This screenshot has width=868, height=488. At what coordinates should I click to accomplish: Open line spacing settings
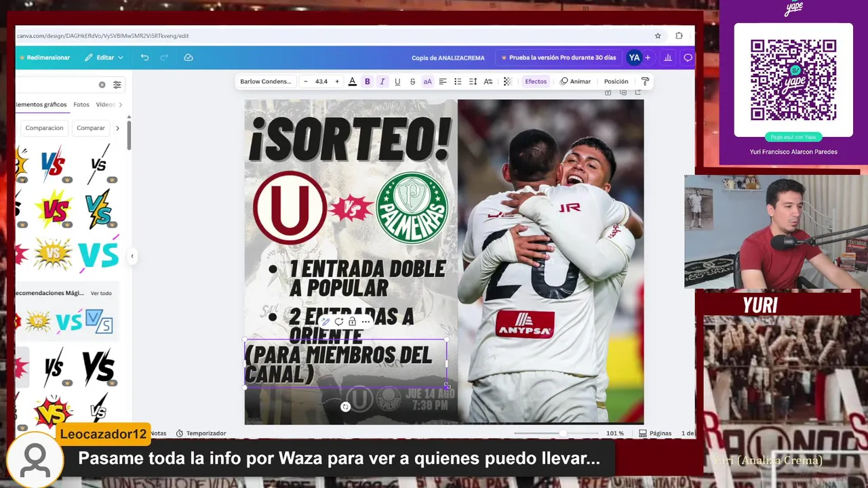tap(473, 81)
